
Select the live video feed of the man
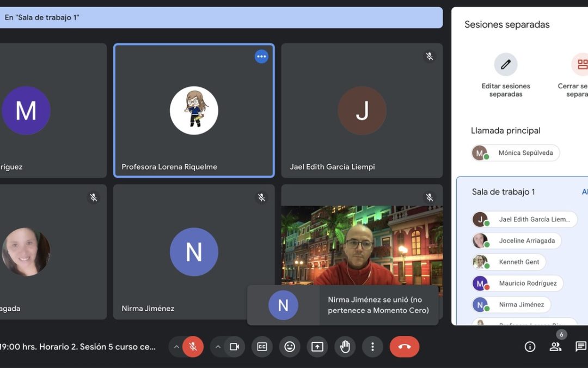point(362,245)
